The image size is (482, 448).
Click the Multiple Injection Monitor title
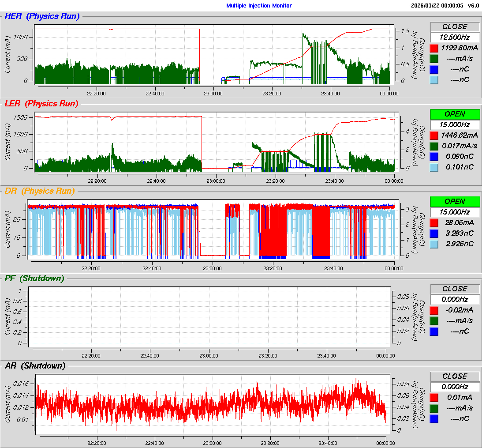click(x=259, y=6)
